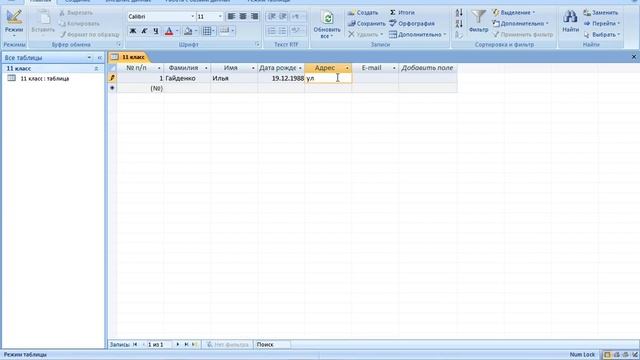Collapse the 11 класс group
Image resolution: width=640 pixels, height=360 pixels.
tap(96, 69)
